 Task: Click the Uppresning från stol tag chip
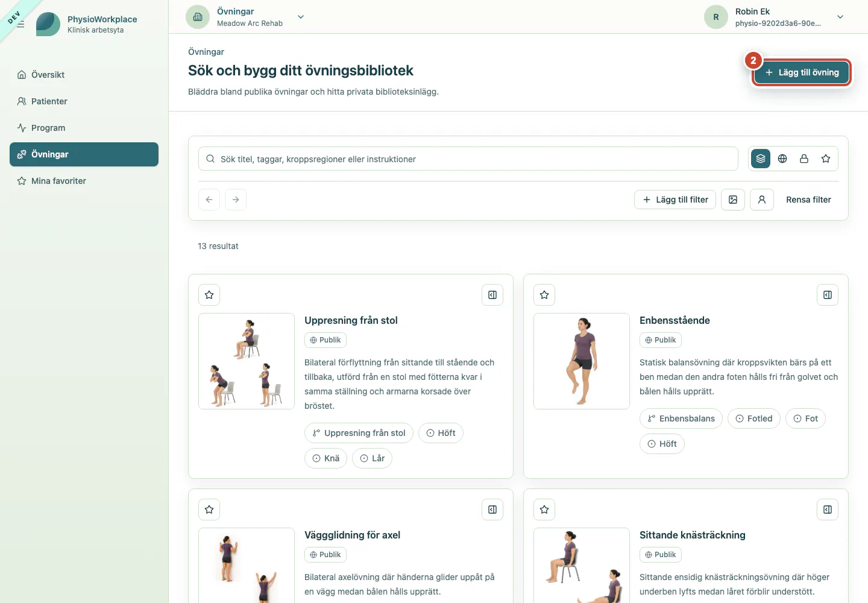359,433
